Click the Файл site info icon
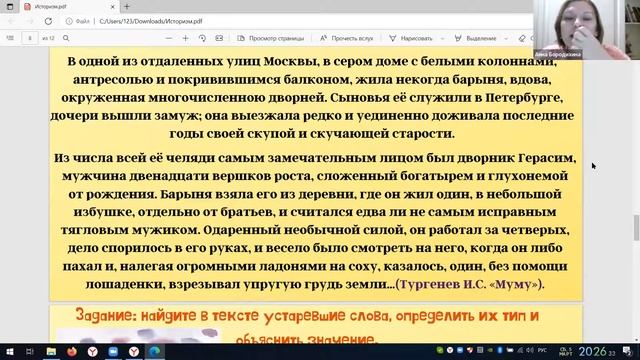 78,21
